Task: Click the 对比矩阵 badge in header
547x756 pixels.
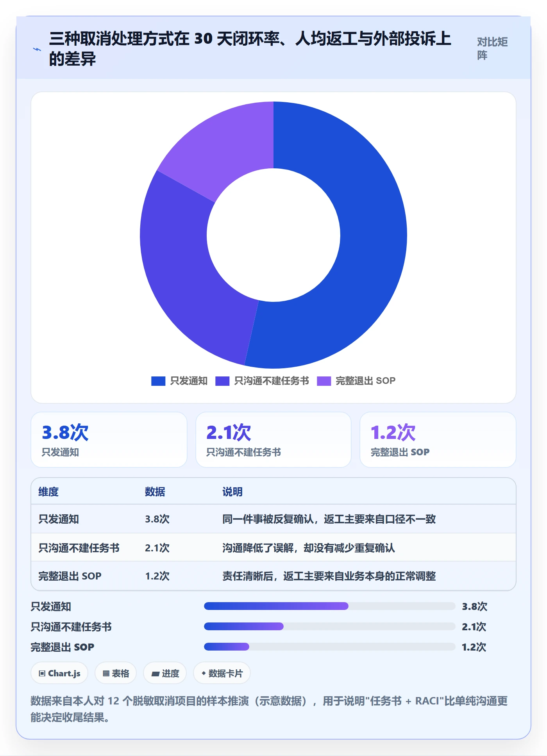Action: coord(492,48)
